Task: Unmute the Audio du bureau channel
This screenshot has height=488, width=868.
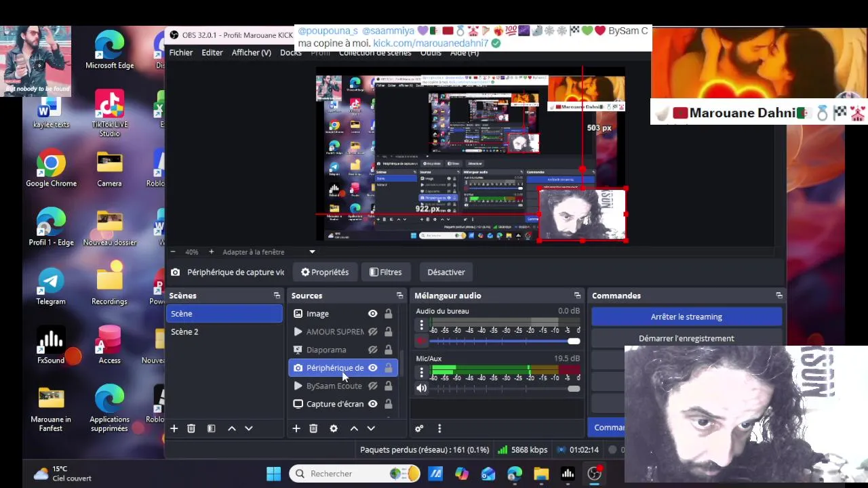Action: [421, 341]
